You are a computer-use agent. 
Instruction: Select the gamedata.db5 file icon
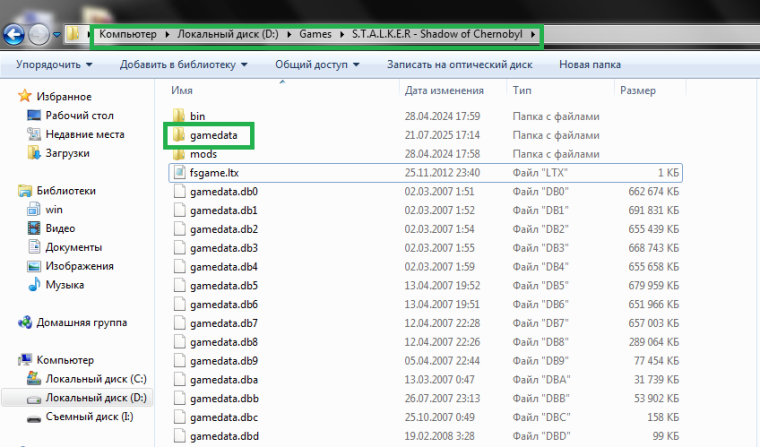pyautogui.click(x=179, y=286)
